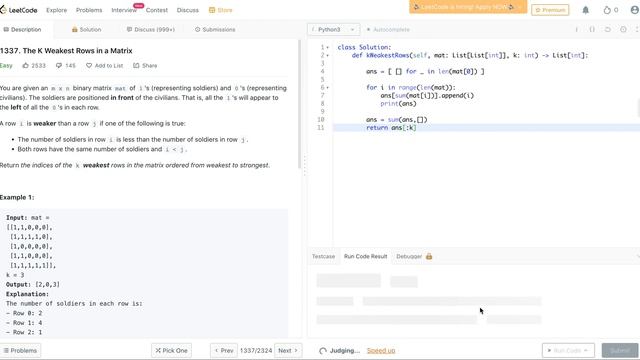This screenshot has height=360, width=640.
Task: Switch to the Description tab
Action: tap(22, 29)
